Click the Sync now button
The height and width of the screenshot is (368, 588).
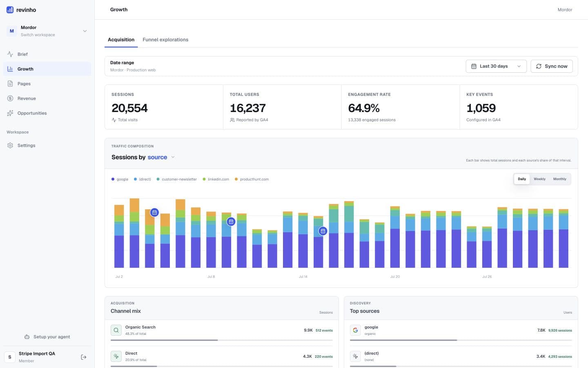pyautogui.click(x=552, y=66)
